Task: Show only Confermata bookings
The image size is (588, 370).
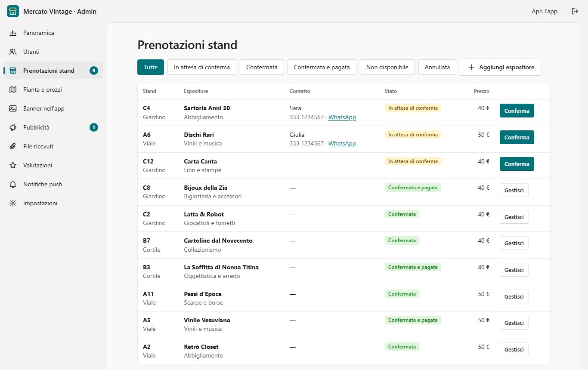Action: click(262, 67)
